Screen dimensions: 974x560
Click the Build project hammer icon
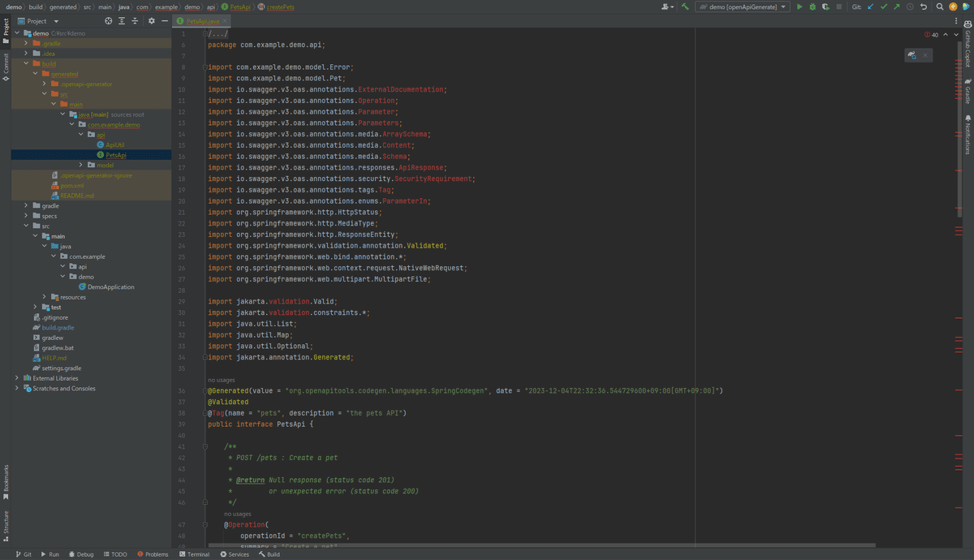(x=685, y=6)
